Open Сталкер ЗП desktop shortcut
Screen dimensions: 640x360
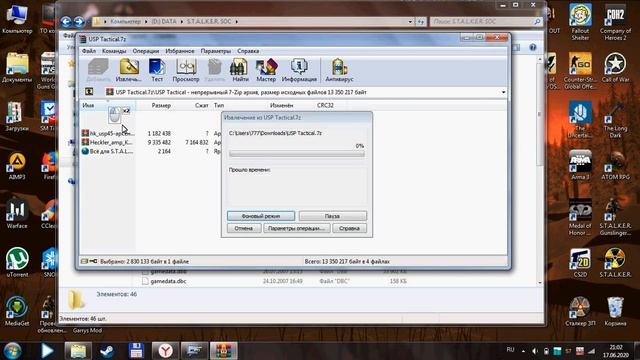point(580,311)
